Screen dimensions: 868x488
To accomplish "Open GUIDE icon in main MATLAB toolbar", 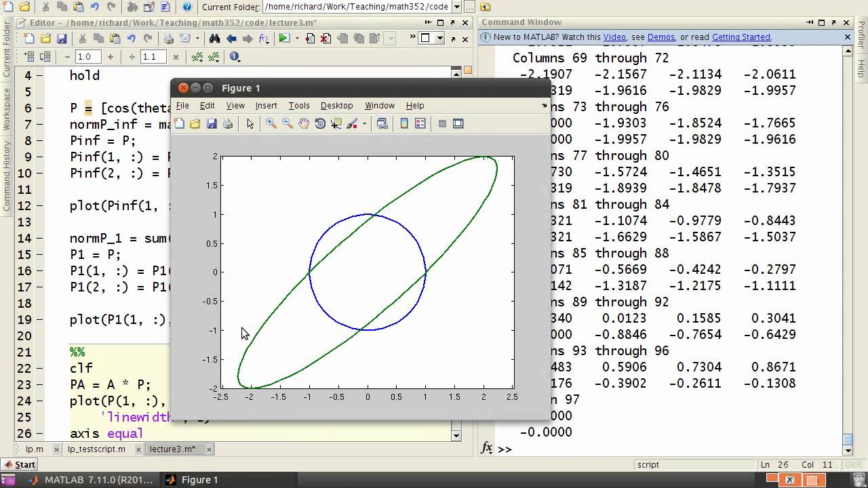I will 149,7.
